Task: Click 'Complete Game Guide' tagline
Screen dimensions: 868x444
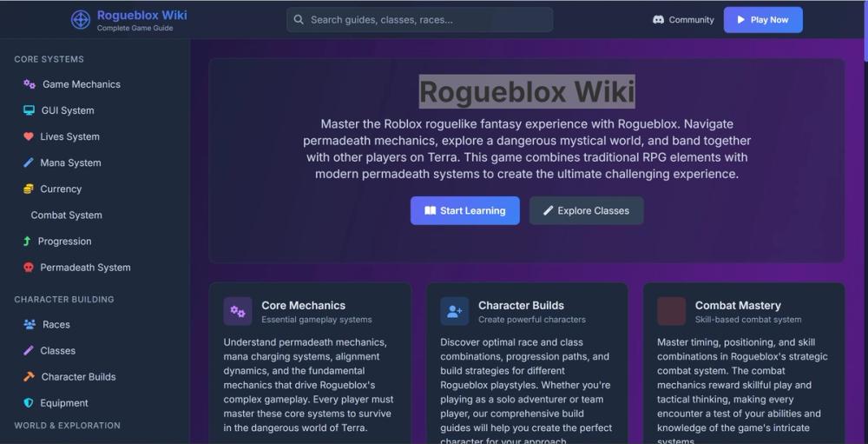Action: pos(135,29)
